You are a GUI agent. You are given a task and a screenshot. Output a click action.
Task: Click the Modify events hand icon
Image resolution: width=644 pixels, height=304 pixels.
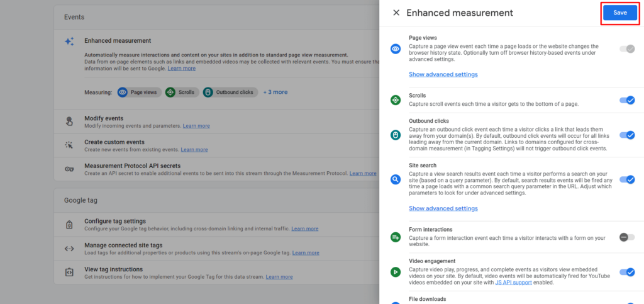[69, 121]
